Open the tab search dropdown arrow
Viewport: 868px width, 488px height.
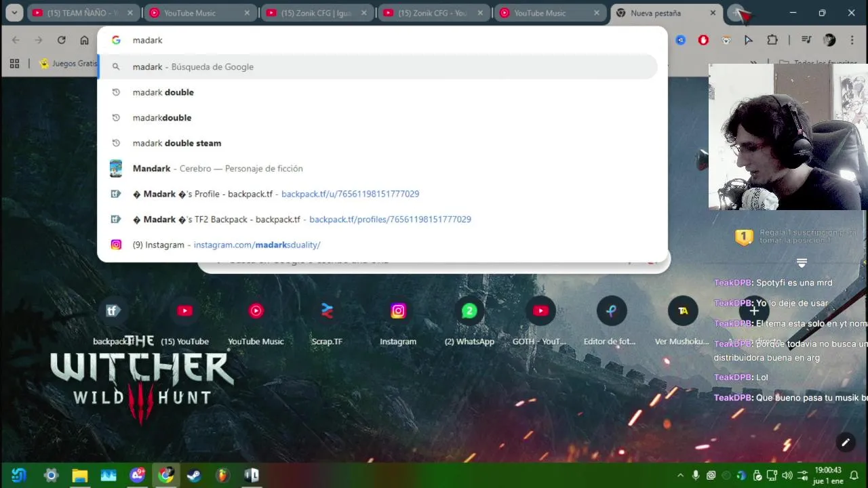pyautogui.click(x=14, y=13)
